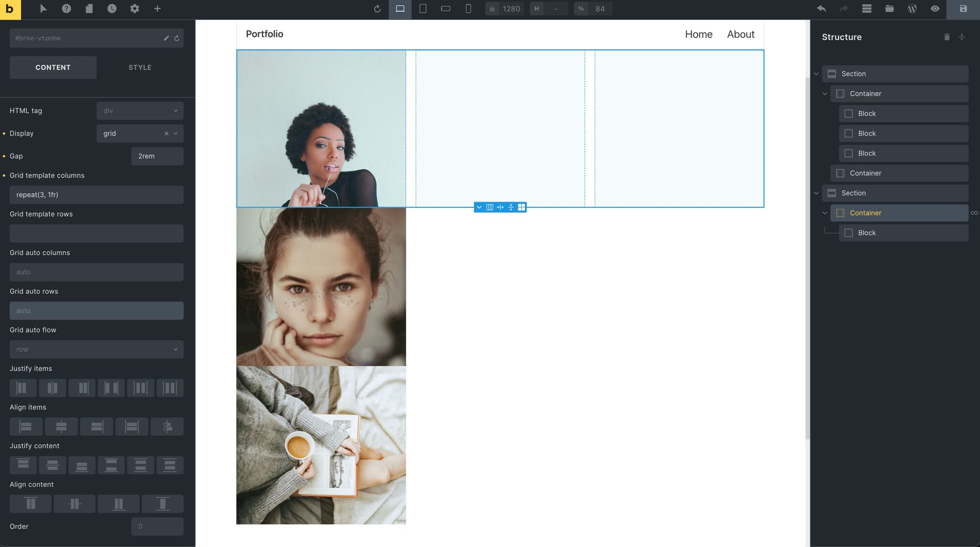Click the Home navigation link
This screenshot has height=547, width=980.
click(x=698, y=34)
